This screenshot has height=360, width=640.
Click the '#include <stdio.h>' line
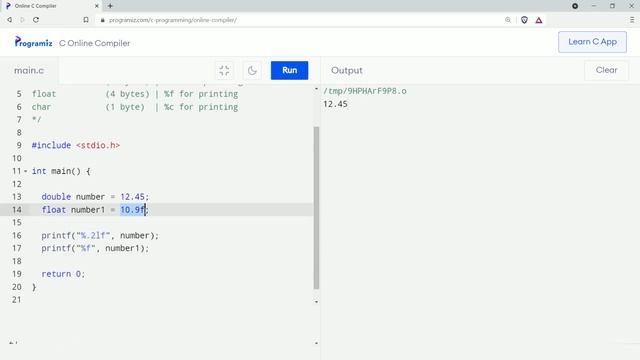(76, 145)
